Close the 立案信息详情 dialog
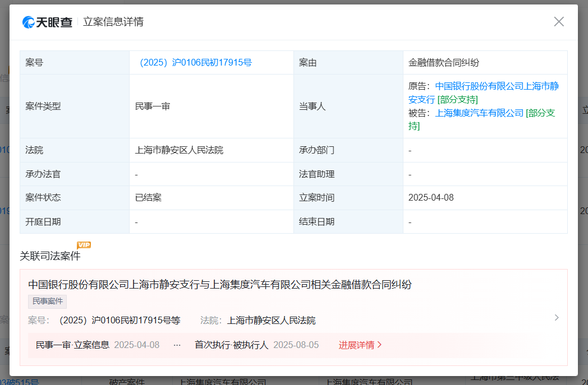This screenshot has width=588, height=385. point(558,22)
